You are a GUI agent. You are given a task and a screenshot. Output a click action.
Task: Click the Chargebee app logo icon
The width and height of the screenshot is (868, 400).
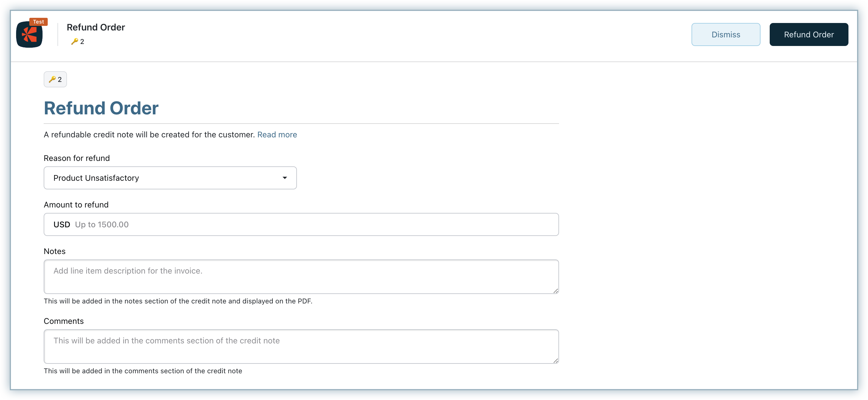pos(29,35)
